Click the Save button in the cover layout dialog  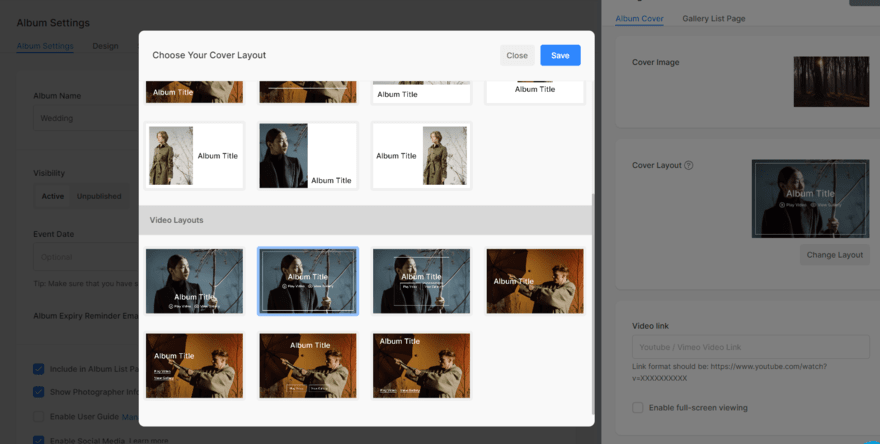[560, 55]
